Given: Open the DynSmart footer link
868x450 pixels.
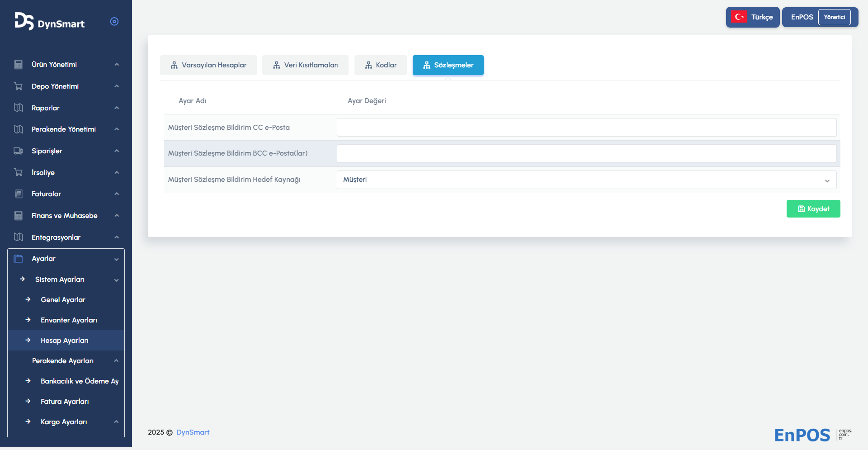Looking at the screenshot, I should click(x=193, y=432).
